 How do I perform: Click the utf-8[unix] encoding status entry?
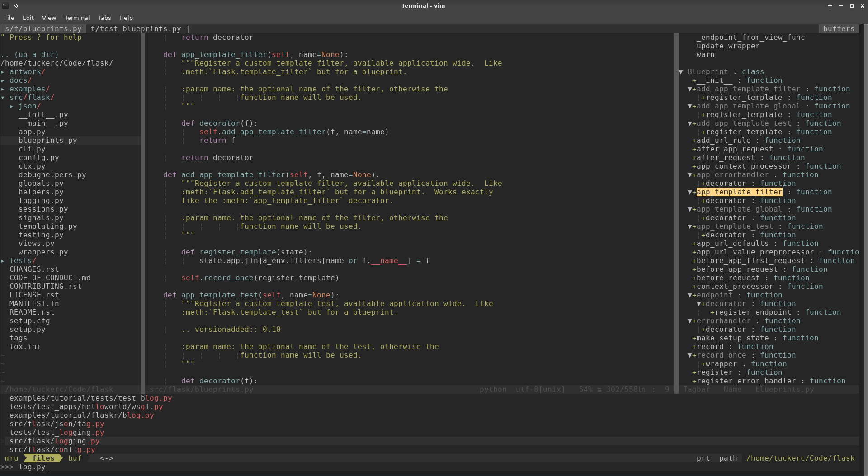[540, 390]
